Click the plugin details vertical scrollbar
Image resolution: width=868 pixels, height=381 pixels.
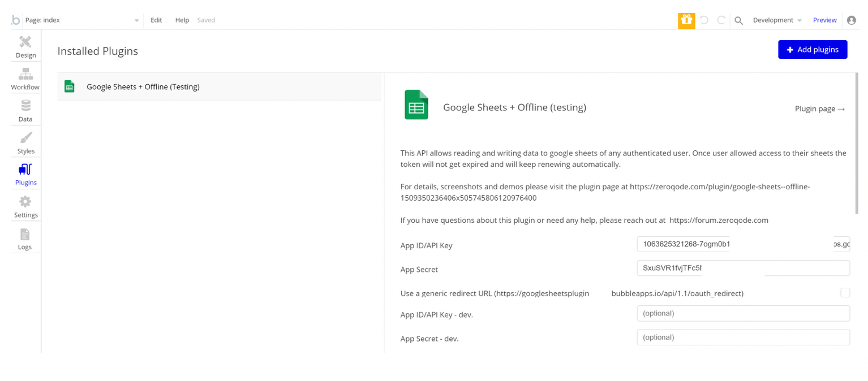857,144
